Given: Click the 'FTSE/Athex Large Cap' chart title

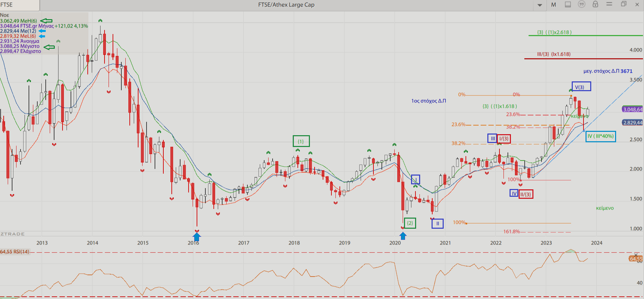Looking at the screenshot, I should (286, 5).
